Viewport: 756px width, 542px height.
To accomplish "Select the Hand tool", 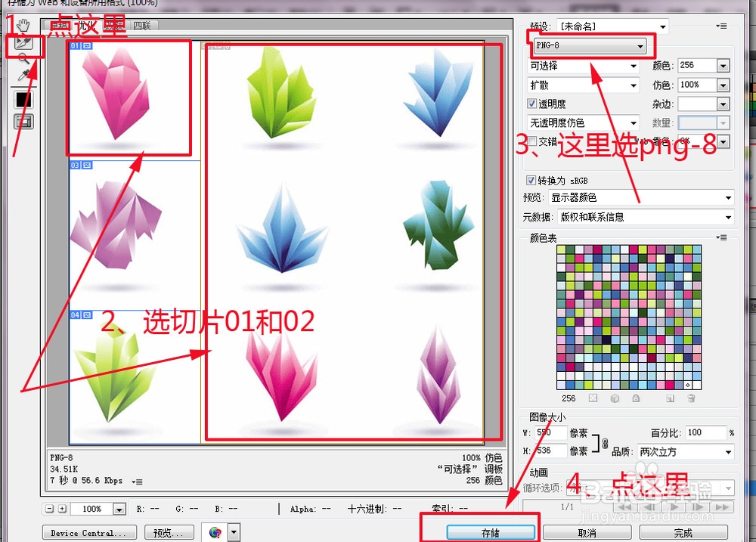I will tap(23, 26).
